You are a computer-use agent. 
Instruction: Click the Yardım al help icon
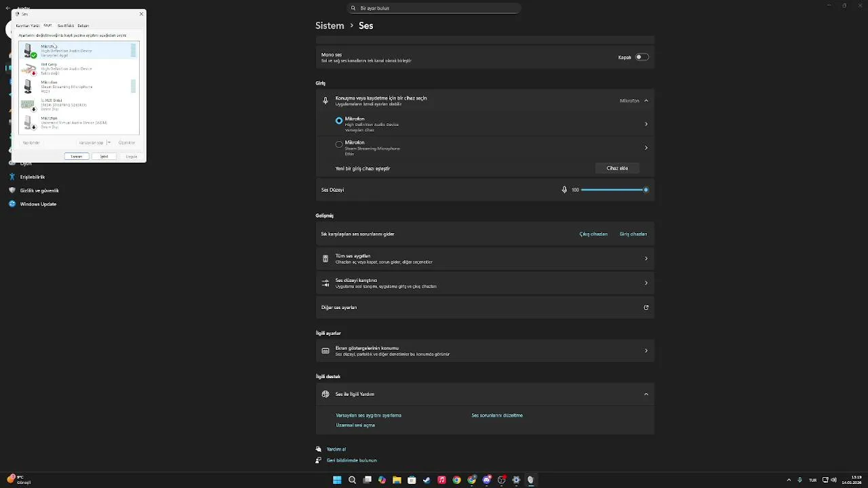pos(319,449)
